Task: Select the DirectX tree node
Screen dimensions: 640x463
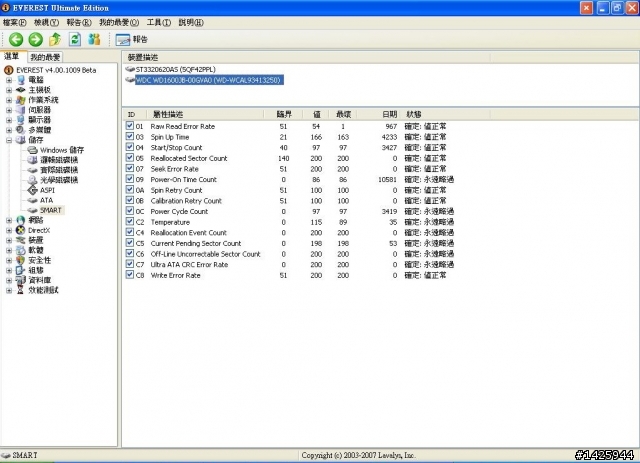Action: [38, 230]
